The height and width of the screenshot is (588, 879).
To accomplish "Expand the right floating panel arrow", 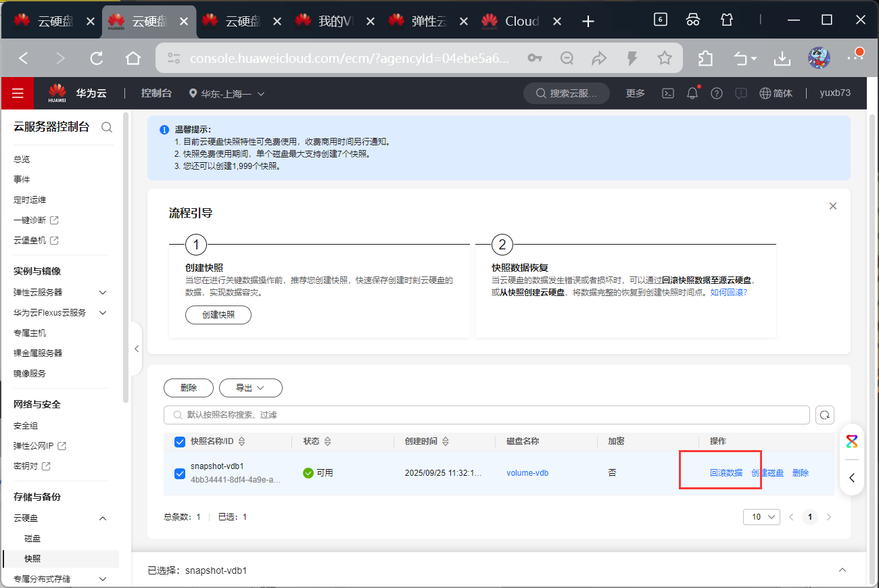I will (852, 478).
